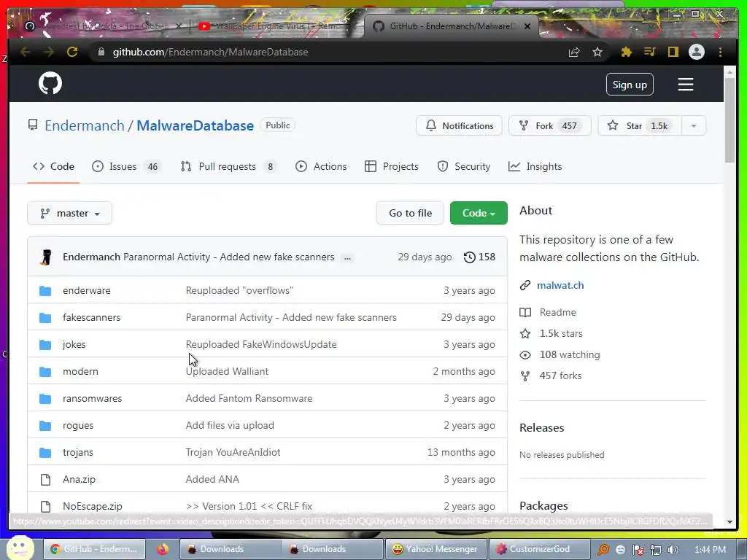Image resolution: width=747 pixels, height=560 pixels.
Task: Open the Pull requests tab
Action: [228, 166]
